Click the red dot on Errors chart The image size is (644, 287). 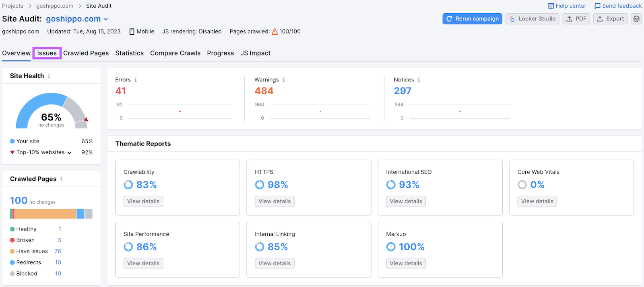(x=180, y=111)
